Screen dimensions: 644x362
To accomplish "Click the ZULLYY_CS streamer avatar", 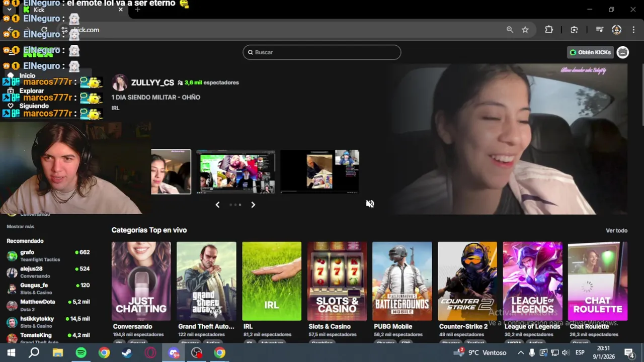I will 119,82.
